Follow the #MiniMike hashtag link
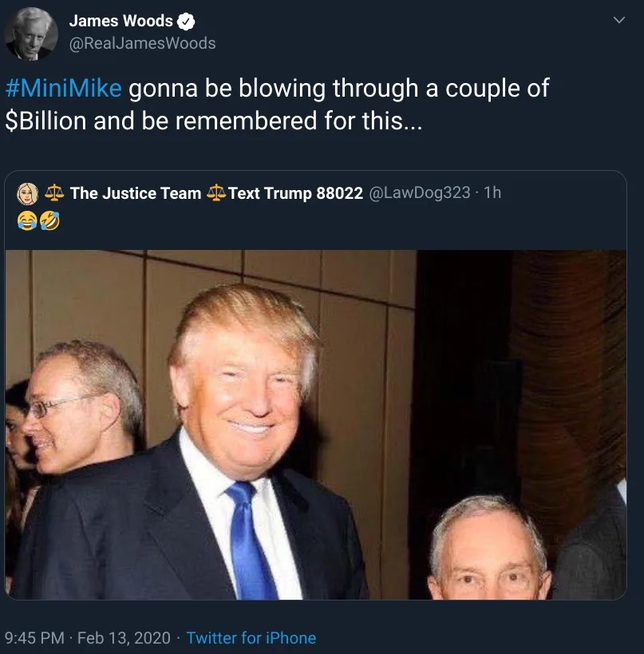This screenshot has height=654, width=644. [64, 88]
